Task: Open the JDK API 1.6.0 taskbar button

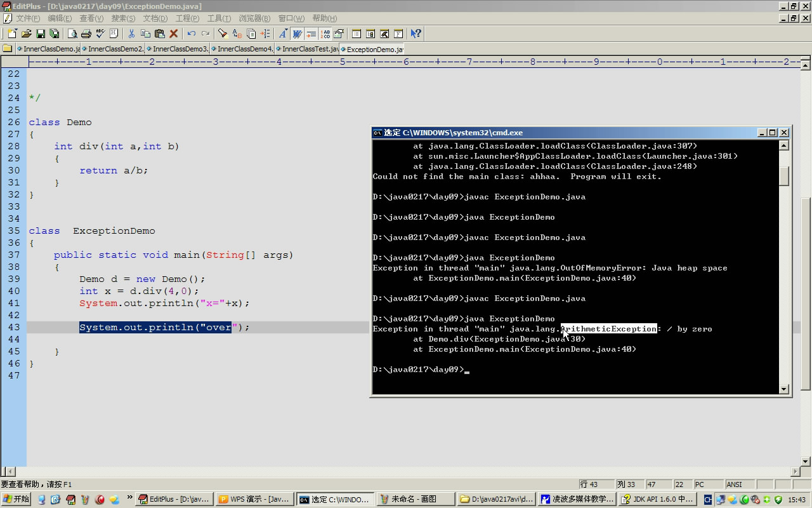Action: [657, 499]
